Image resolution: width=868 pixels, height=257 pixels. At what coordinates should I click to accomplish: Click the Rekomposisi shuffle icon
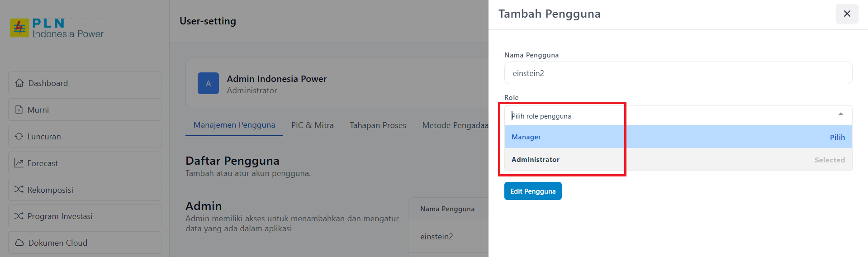coord(19,190)
